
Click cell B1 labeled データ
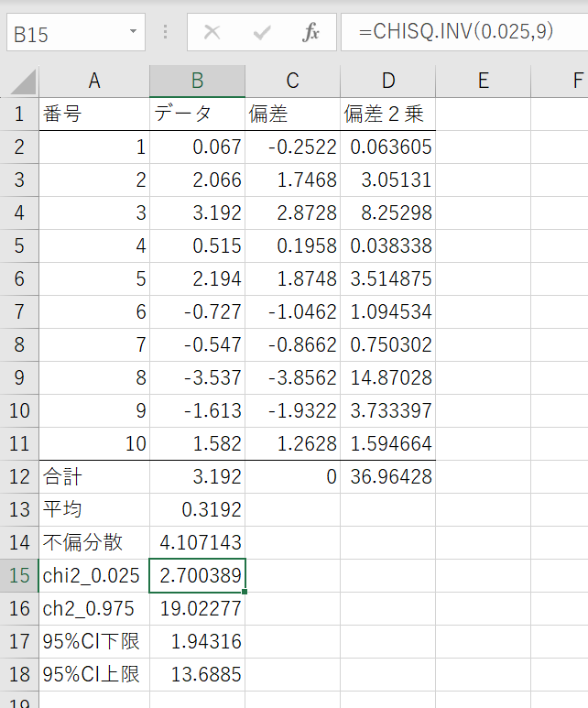click(x=197, y=114)
